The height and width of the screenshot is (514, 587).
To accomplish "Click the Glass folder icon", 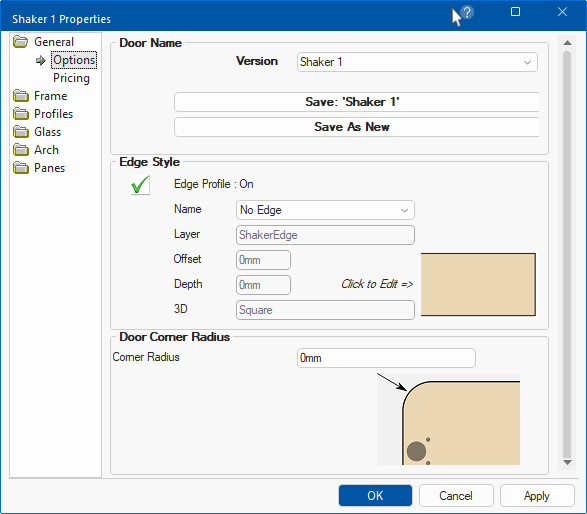I will 21,132.
